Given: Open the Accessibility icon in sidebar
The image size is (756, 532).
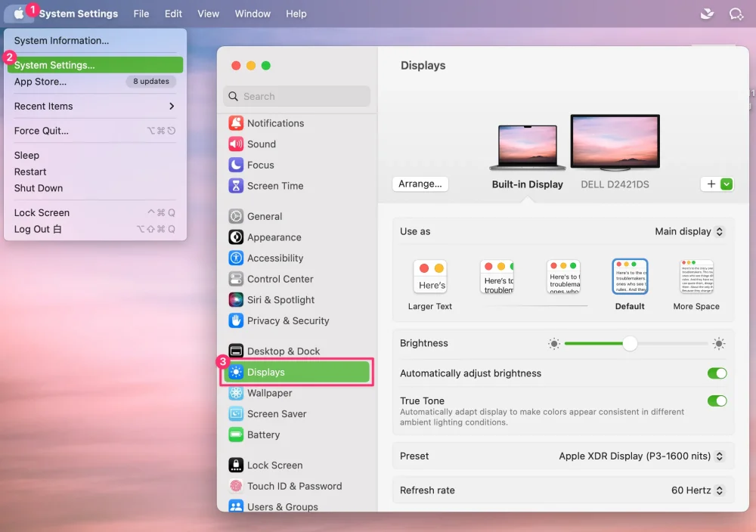Looking at the screenshot, I should tap(236, 258).
